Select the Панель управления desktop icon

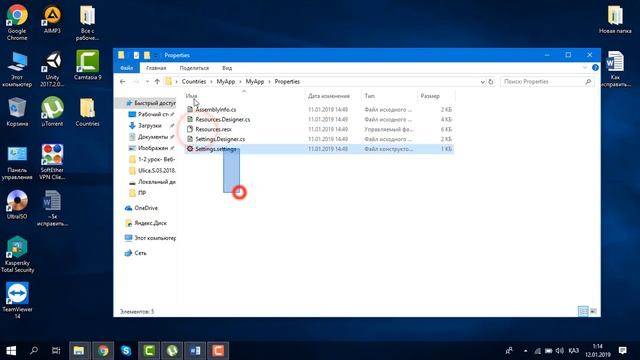(x=17, y=162)
